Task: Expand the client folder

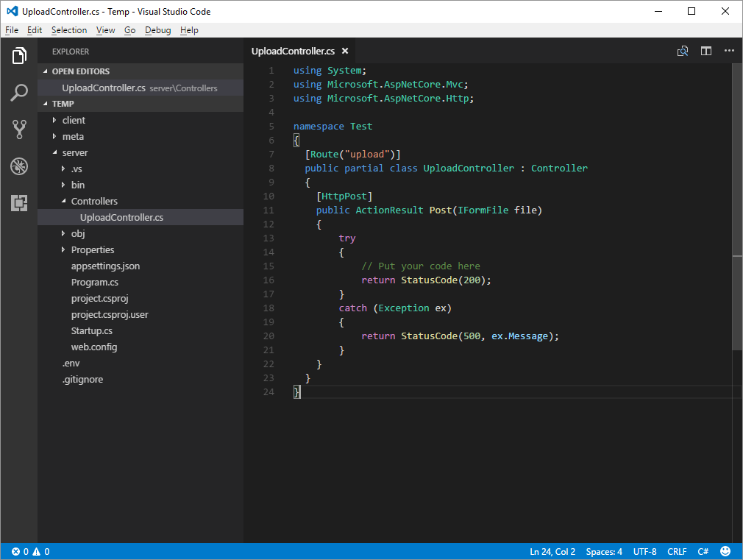Action: [x=54, y=120]
